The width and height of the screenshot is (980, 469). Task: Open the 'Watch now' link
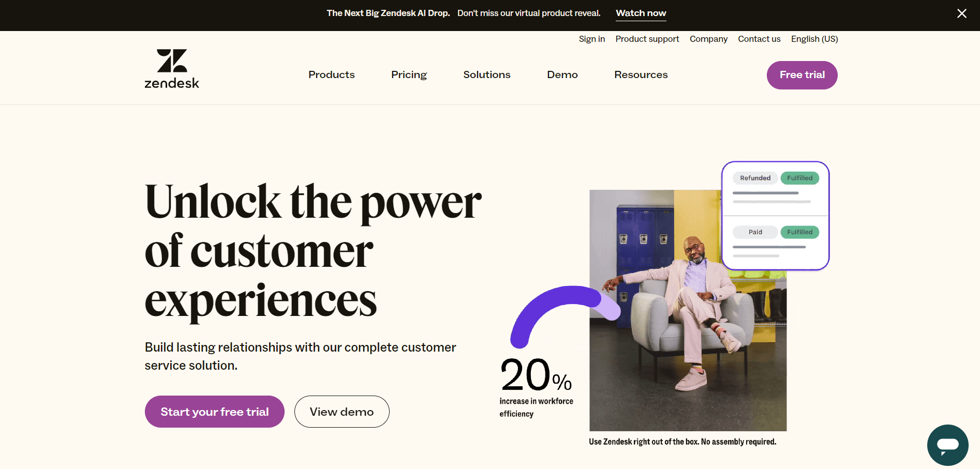641,13
